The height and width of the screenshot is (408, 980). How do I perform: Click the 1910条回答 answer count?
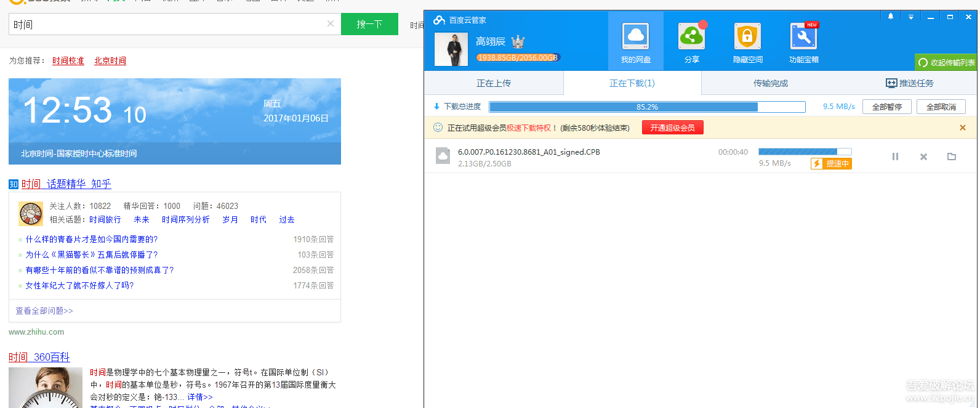[313, 239]
